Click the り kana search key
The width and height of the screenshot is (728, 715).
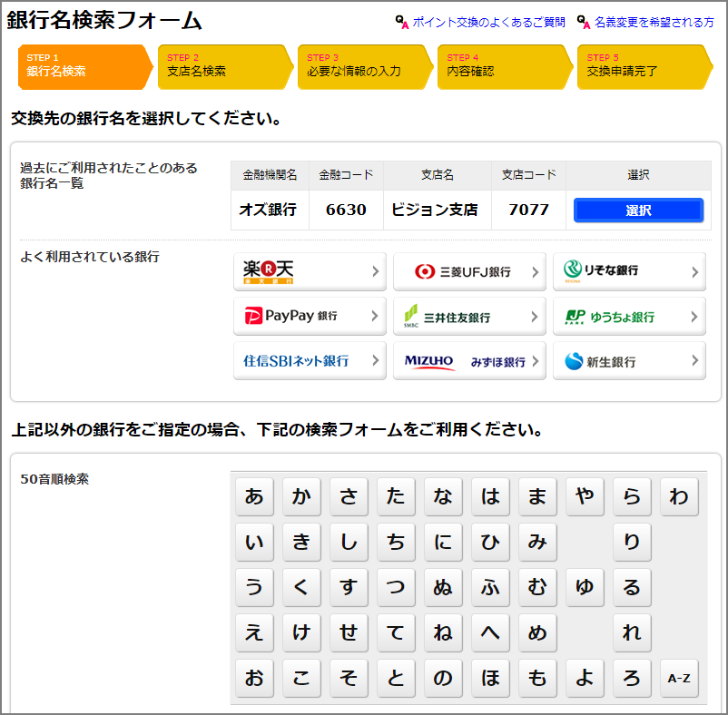click(x=632, y=542)
